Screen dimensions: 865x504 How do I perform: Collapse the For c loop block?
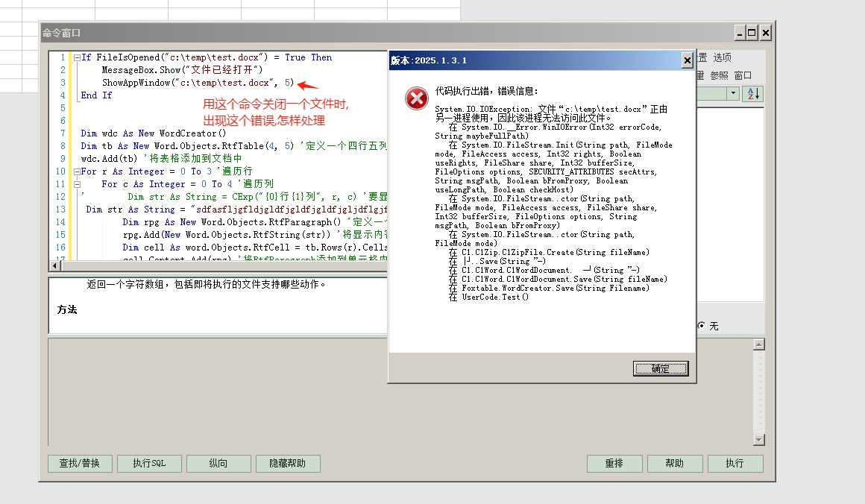point(77,184)
